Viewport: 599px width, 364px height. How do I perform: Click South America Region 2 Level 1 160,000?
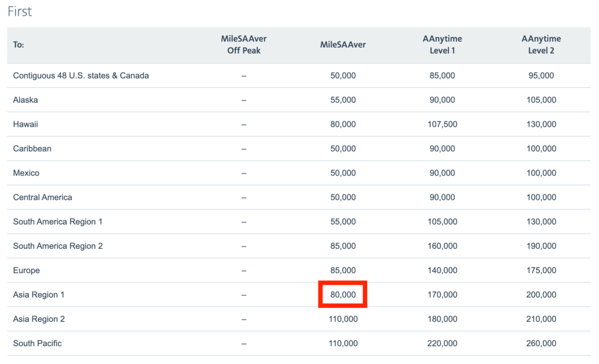(442, 246)
